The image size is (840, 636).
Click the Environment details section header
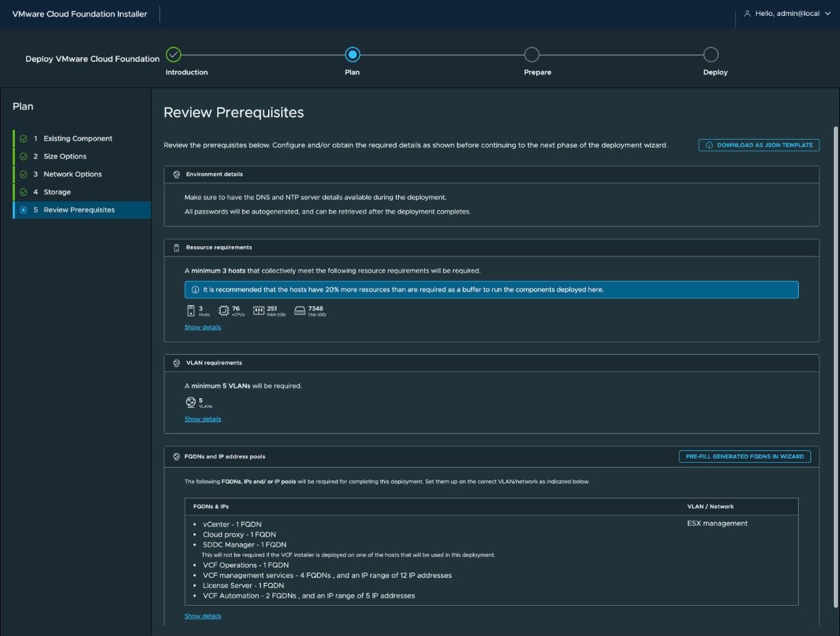coord(491,175)
